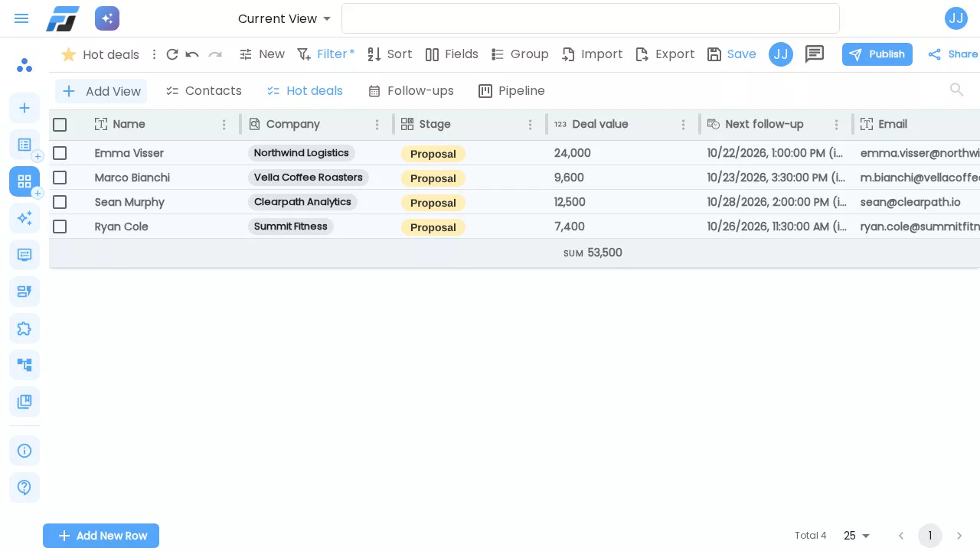Click the redo arrow icon
The width and height of the screenshot is (980, 551).
(x=215, y=54)
